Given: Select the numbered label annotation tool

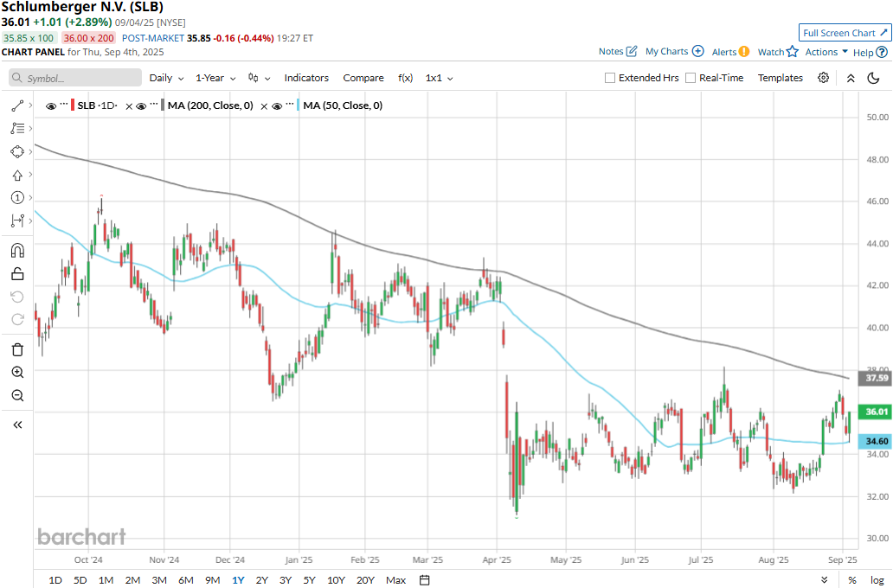Looking at the screenshot, I should point(17,197).
